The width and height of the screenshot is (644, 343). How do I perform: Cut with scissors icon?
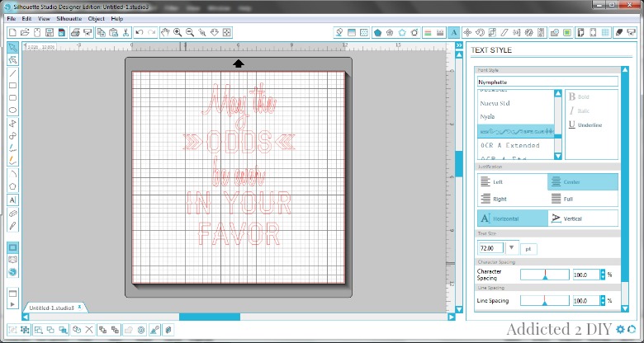[125, 33]
